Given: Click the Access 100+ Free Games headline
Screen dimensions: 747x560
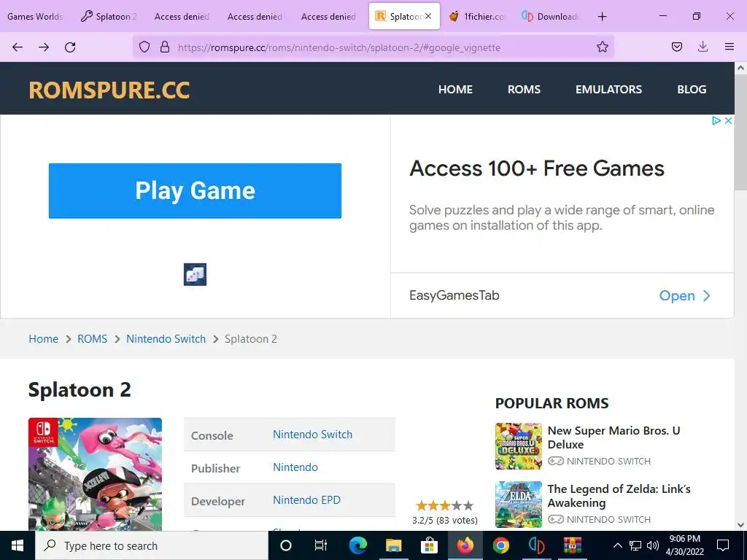Looking at the screenshot, I should tap(536, 168).
